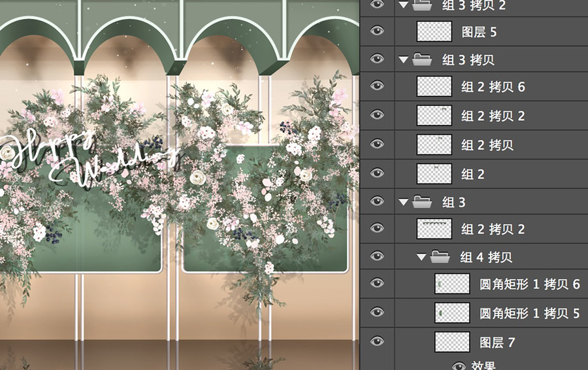The image size is (588, 370).
Task: Select the name reading exactly 组 2 拷贝
Action: pyautogui.click(x=487, y=145)
